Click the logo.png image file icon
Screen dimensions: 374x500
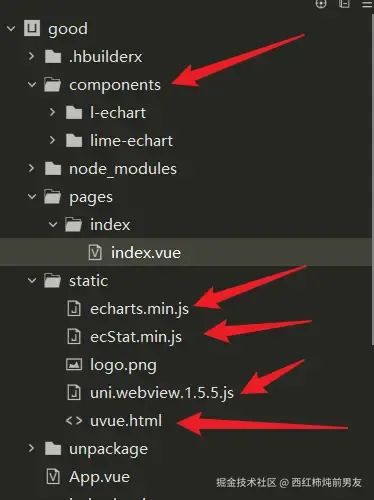click(x=74, y=364)
